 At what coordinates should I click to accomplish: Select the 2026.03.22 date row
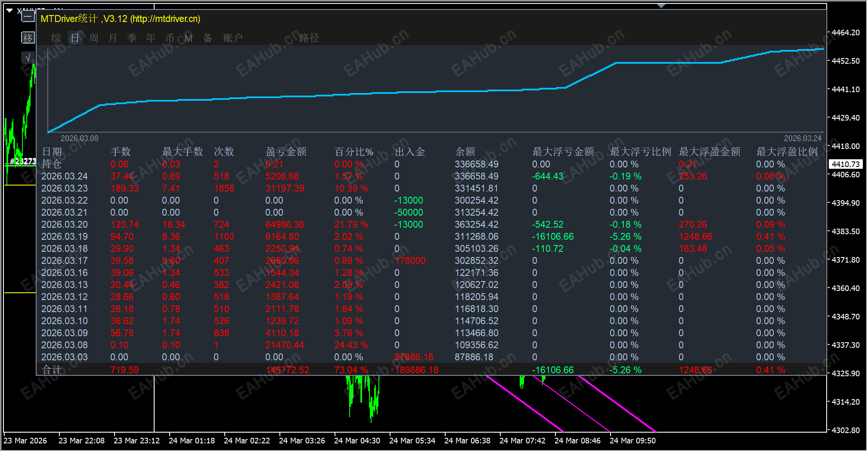[x=65, y=201]
